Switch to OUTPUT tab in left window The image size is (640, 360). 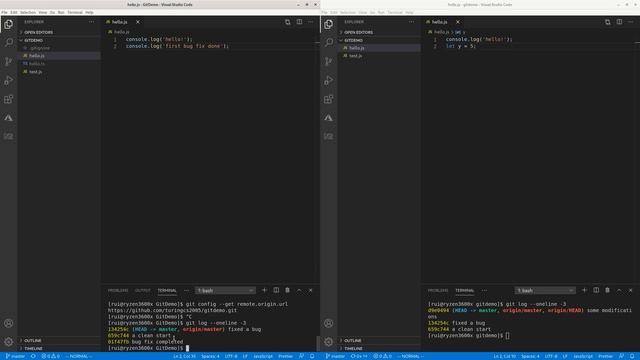click(143, 291)
